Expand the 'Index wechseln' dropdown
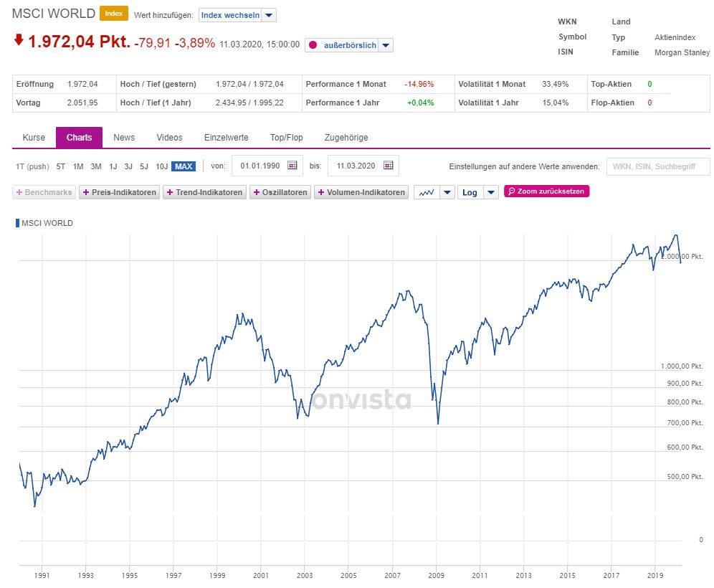This screenshot has width=714, height=588. pos(268,15)
